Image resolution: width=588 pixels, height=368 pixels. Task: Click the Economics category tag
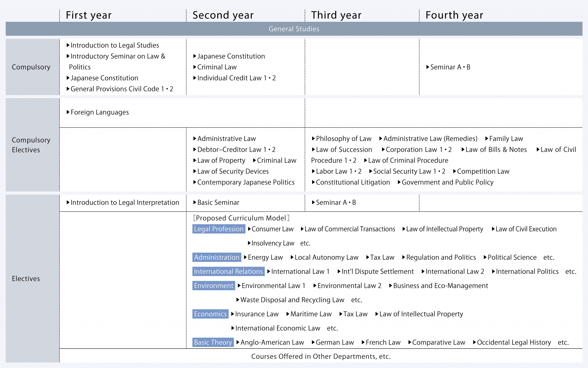pyautogui.click(x=210, y=314)
